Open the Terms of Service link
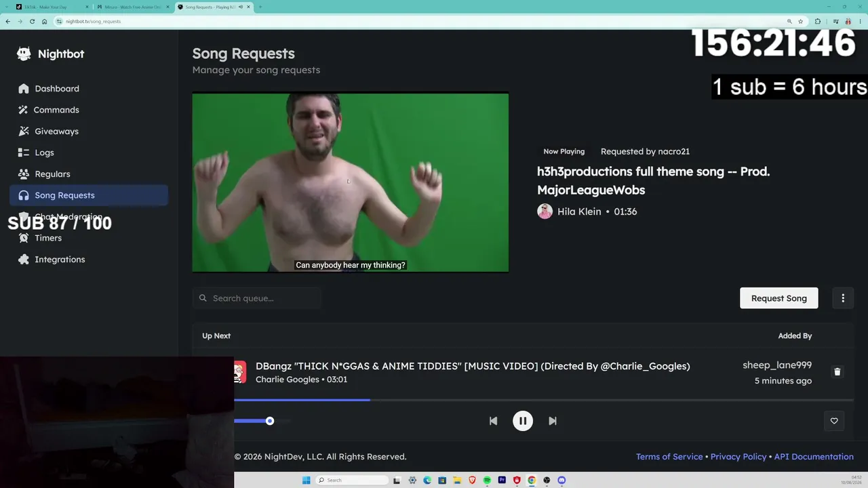868x488 pixels. 669,457
